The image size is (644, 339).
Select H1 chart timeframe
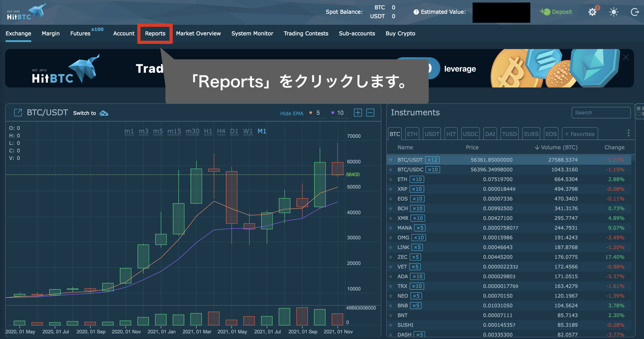pyautogui.click(x=208, y=131)
